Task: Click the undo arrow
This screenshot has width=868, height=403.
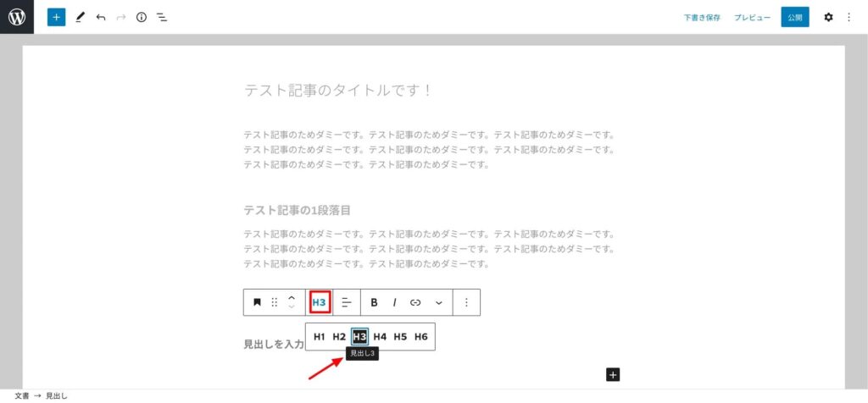Action: tap(101, 17)
